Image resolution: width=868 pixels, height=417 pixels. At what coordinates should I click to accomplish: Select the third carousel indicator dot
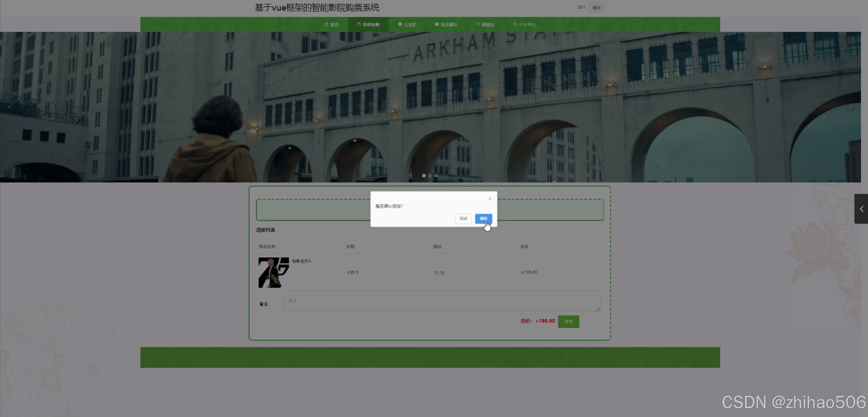(x=436, y=176)
